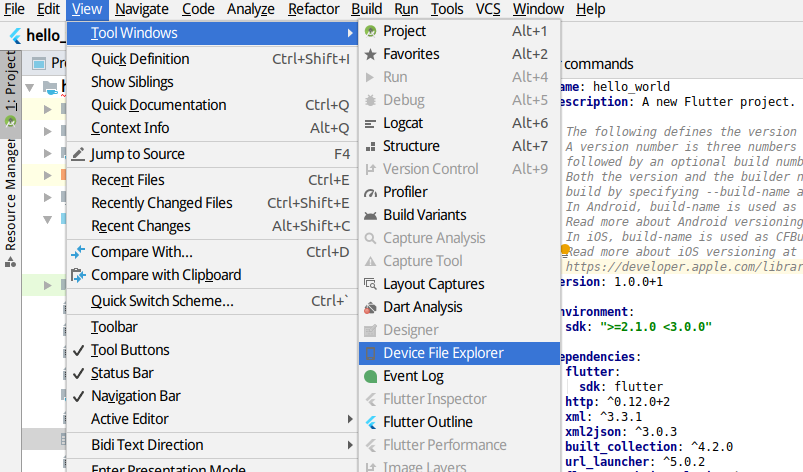Open Flutter Outline tool window
The image size is (803, 472).
point(427,422)
